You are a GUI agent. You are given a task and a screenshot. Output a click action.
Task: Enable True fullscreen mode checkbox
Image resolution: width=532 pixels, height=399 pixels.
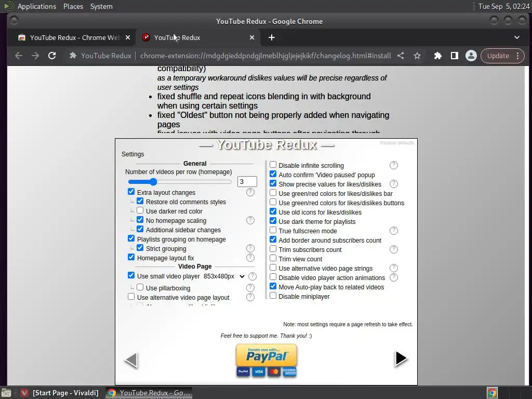click(x=273, y=230)
